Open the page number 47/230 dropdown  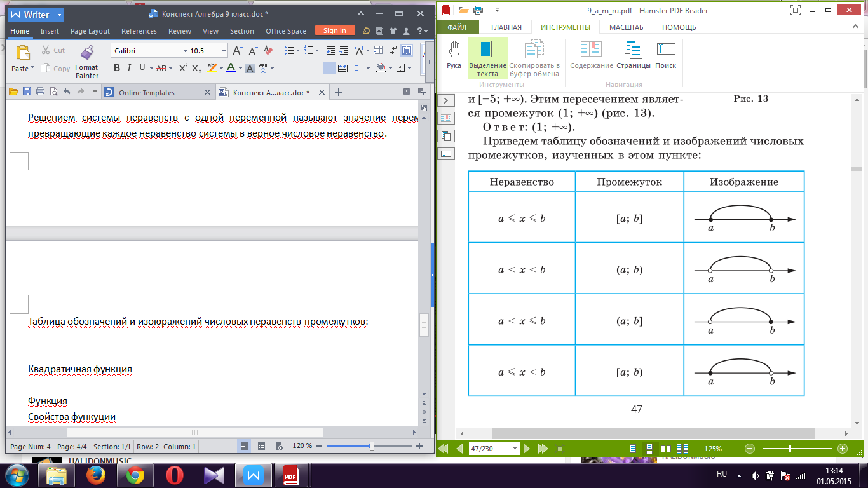[x=514, y=449]
